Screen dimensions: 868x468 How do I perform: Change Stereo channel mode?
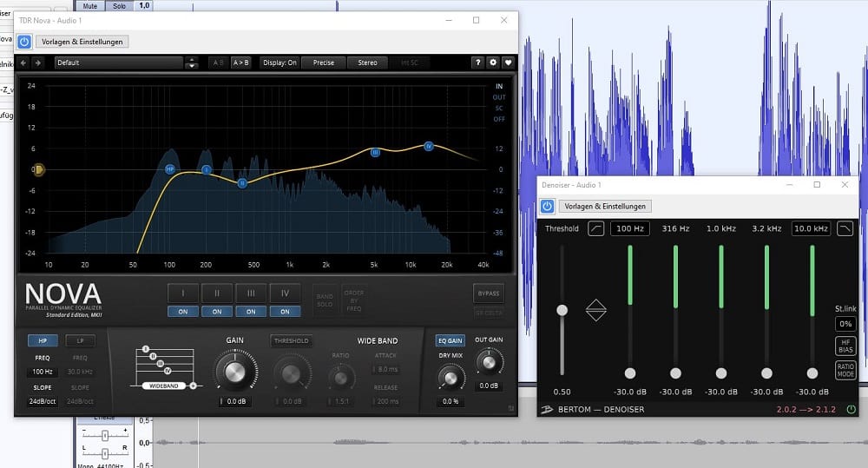coord(367,63)
